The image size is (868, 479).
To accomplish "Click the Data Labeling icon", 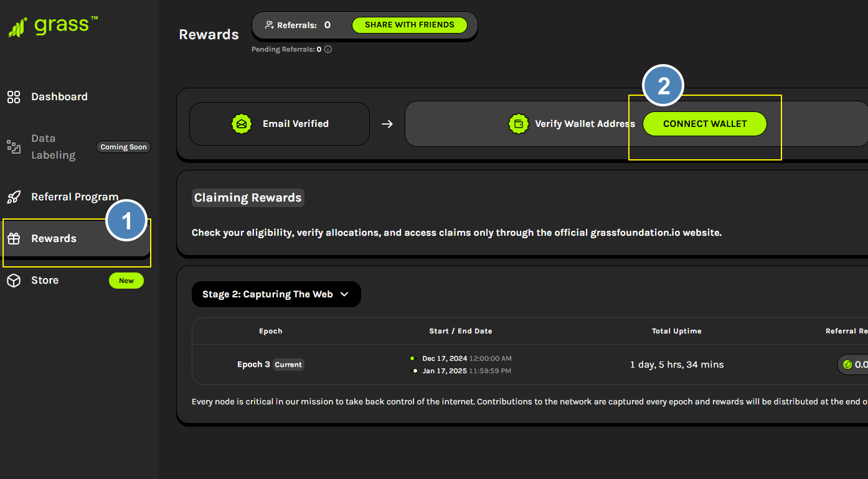I will tap(14, 147).
